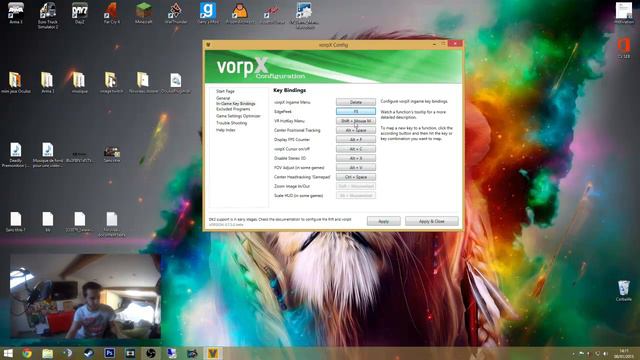
Task: Remap vorpX Cursor on/off 'Alt + C'
Action: click(x=356, y=149)
